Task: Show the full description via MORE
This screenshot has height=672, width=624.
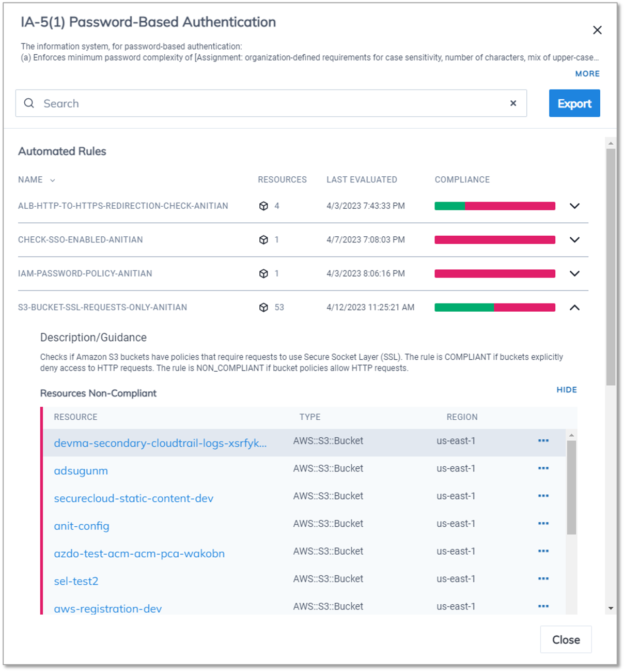Action: [x=587, y=74]
